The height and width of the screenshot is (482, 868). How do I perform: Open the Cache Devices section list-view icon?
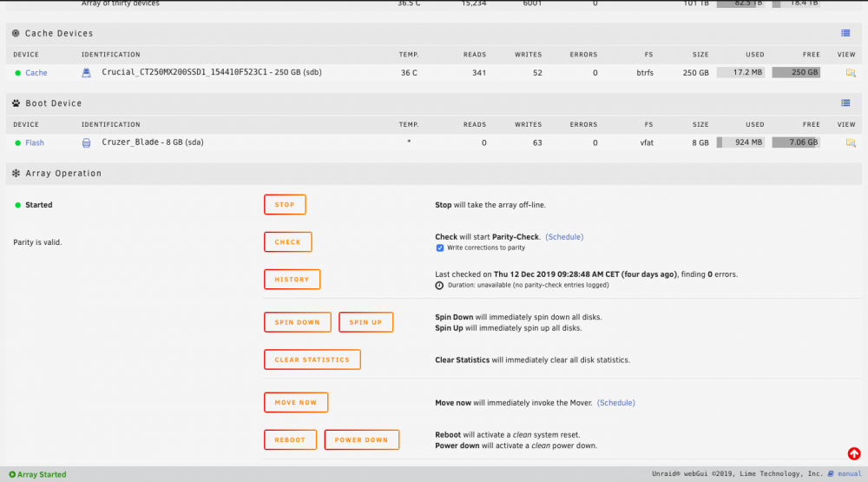(x=845, y=33)
